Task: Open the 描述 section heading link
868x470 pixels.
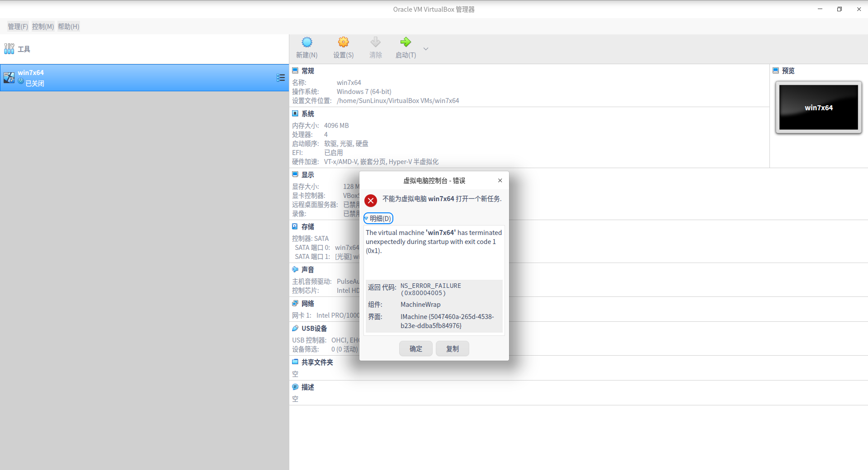Action: (308, 387)
